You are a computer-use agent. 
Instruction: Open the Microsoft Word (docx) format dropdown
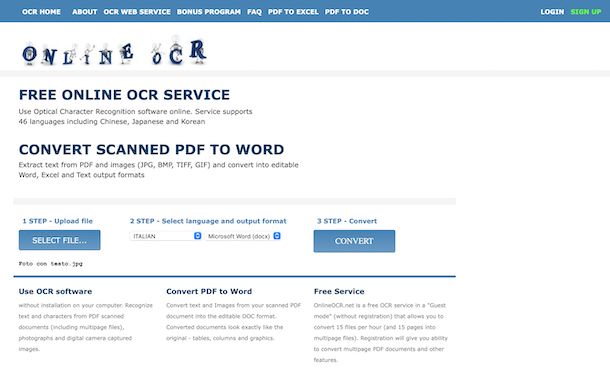click(x=243, y=236)
